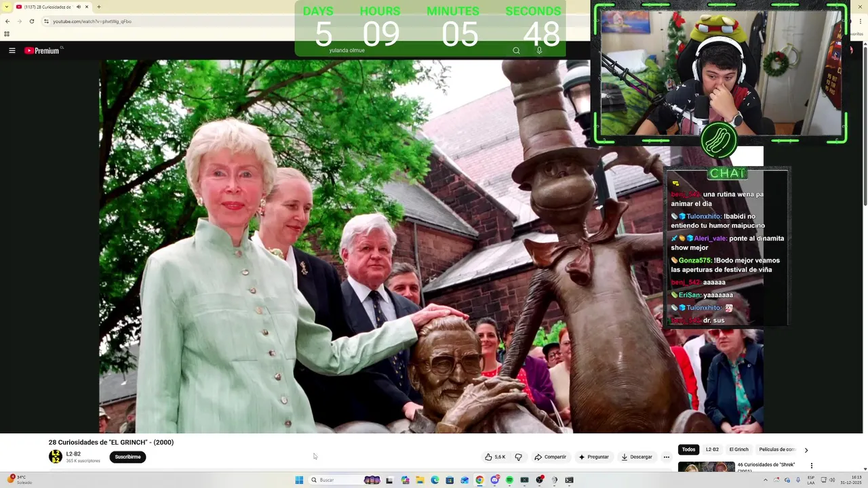This screenshot has height=488, width=868.
Task: Go to YouTube Premium home logo
Action: click(43, 50)
